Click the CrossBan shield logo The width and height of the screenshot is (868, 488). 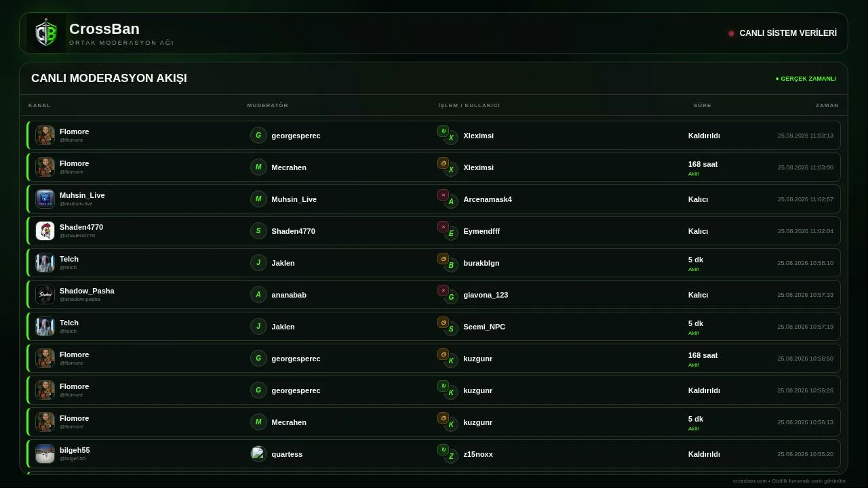[x=46, y=33]
